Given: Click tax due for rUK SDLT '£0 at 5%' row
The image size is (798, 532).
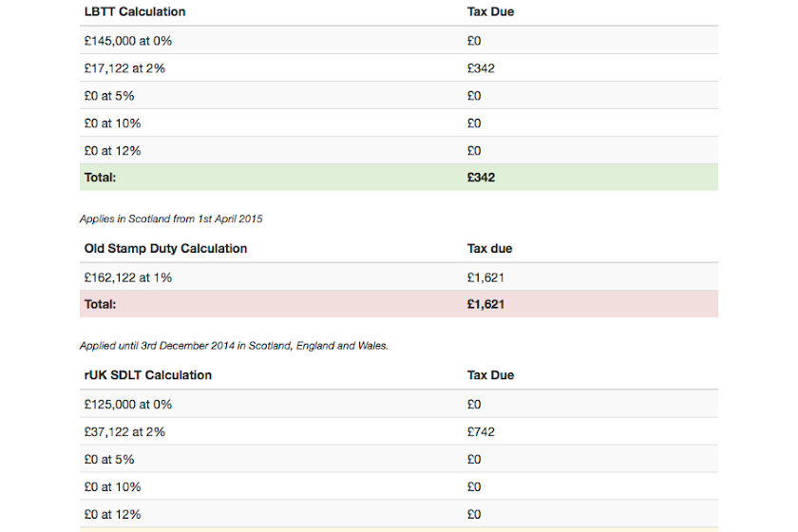Looking at the screenshot, I should tap(474, 459).
